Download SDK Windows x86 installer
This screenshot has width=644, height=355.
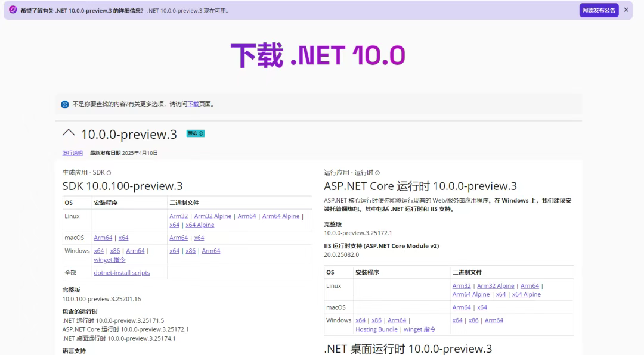click(x=115, y=251)
